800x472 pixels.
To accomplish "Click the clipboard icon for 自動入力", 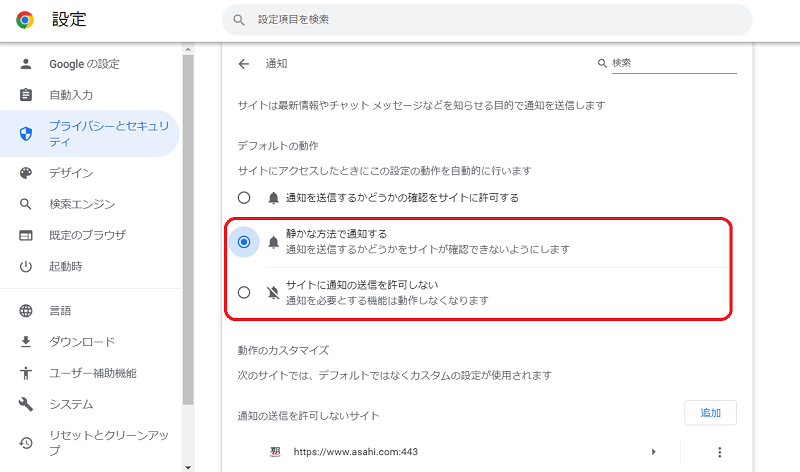I will click(27, 95).
